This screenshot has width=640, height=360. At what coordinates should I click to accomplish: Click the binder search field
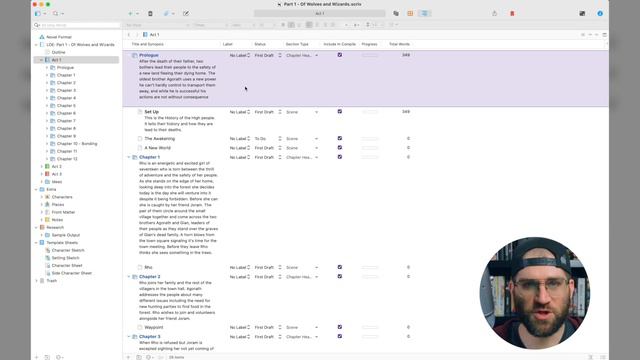tap(77, 25)
